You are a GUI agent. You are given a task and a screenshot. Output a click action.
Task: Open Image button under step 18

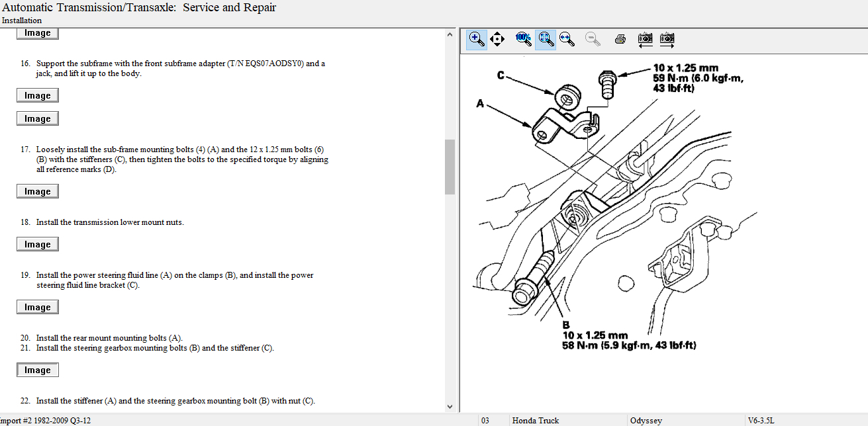[38, 244]
